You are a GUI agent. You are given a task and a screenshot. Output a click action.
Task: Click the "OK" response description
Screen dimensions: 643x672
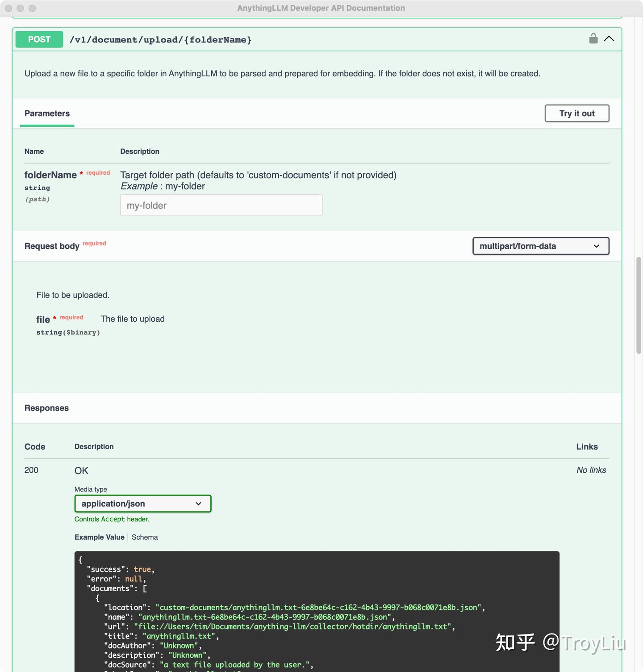pos(81,471)
